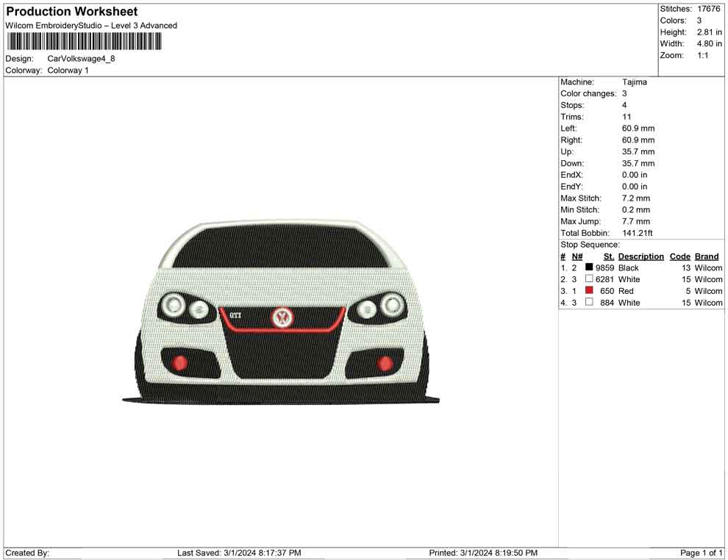Click the Total Bobbin value '141.21ft'
Image resolution: width=728 pixels, height=560 pixels.
(638, 233)
